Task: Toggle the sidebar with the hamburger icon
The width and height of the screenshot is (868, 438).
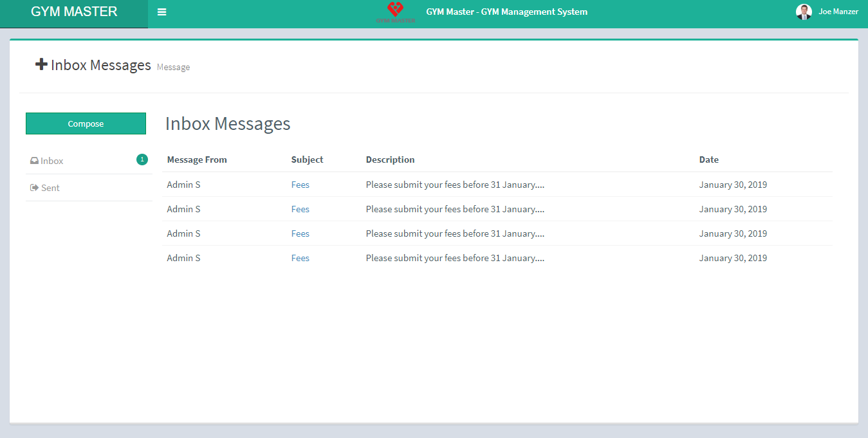Action: click(x=162, y=12)
